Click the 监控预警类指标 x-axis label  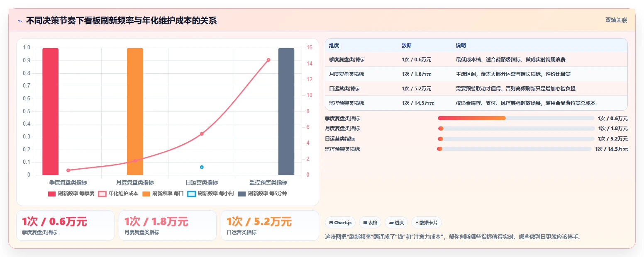pos(268,182)
